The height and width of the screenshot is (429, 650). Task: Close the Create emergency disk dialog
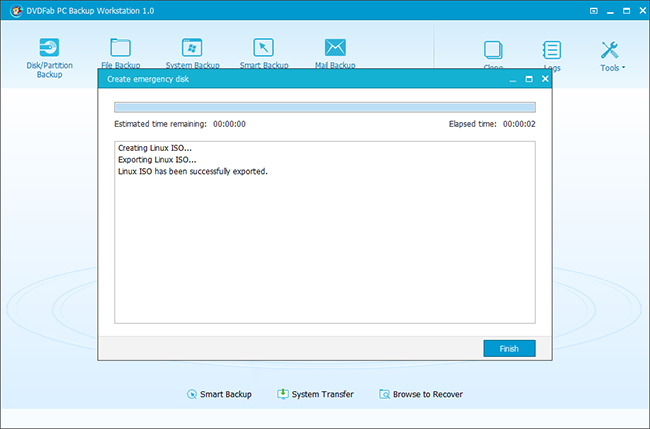pos(545,78)
